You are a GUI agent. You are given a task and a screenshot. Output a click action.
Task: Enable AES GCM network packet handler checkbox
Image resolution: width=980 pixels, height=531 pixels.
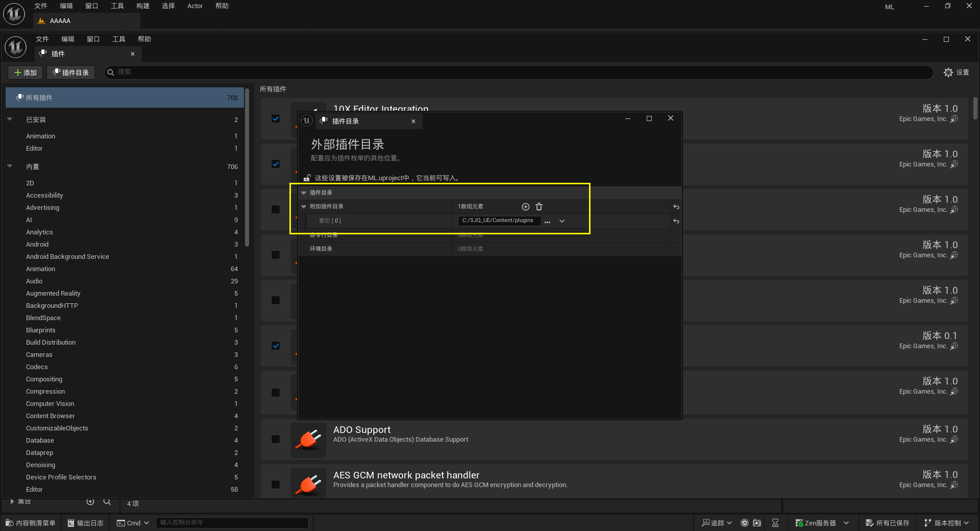tap(276, 485)
